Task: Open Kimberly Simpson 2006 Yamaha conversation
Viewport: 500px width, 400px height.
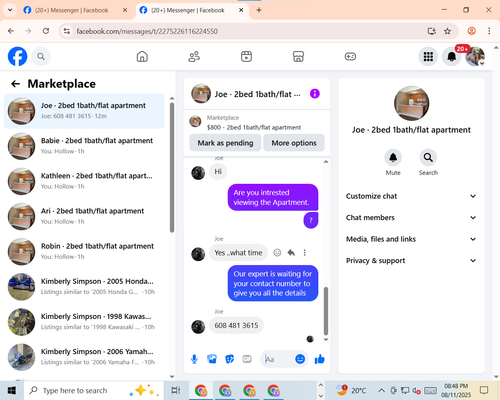Action: click(x=84, y=357)
